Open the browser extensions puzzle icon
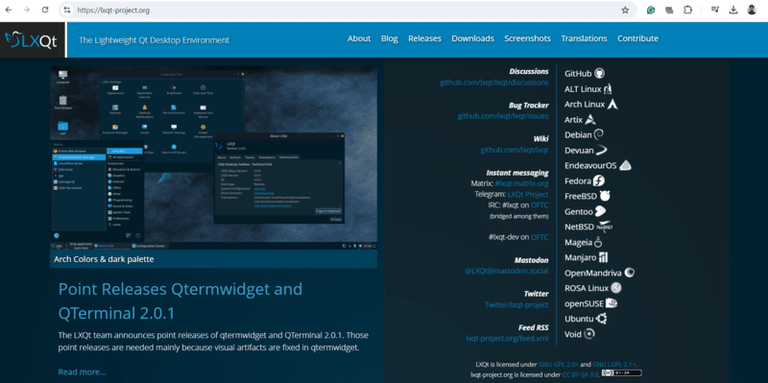The image size is (768, 383). (x=688, y=10)
